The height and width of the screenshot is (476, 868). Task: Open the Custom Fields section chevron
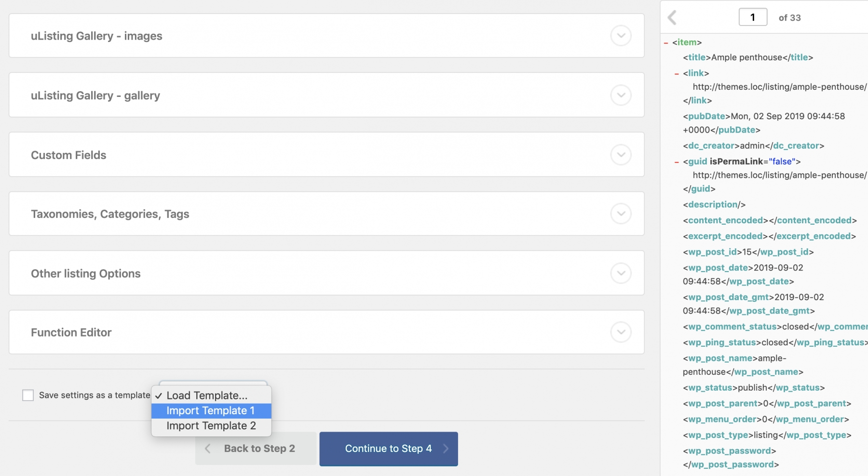[x=621, y=155]
